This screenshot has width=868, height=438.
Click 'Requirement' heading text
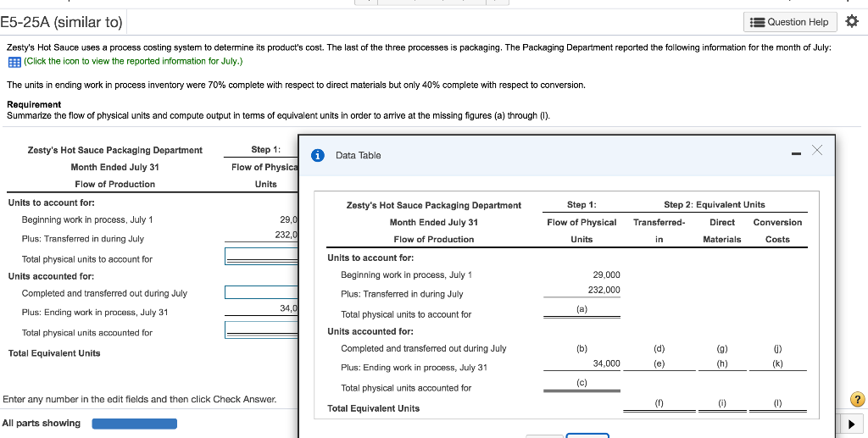(34, 104)
